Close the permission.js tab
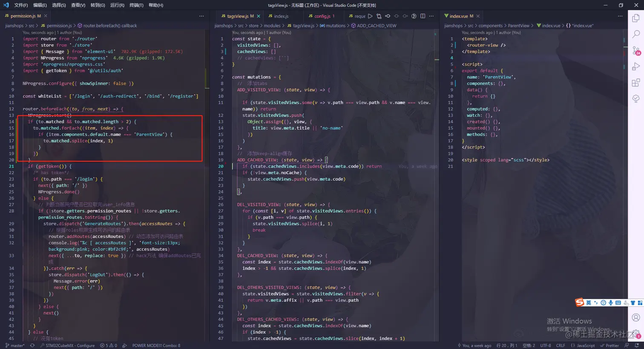Viewport: 644px width, 349px height. 46,16
